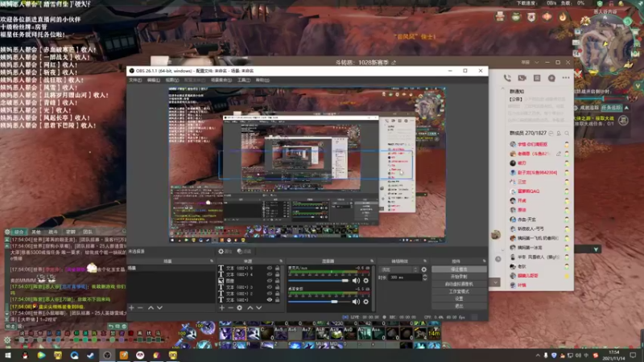Click the OBS preview canvas
644x362 pixels.
coord(308,164)
